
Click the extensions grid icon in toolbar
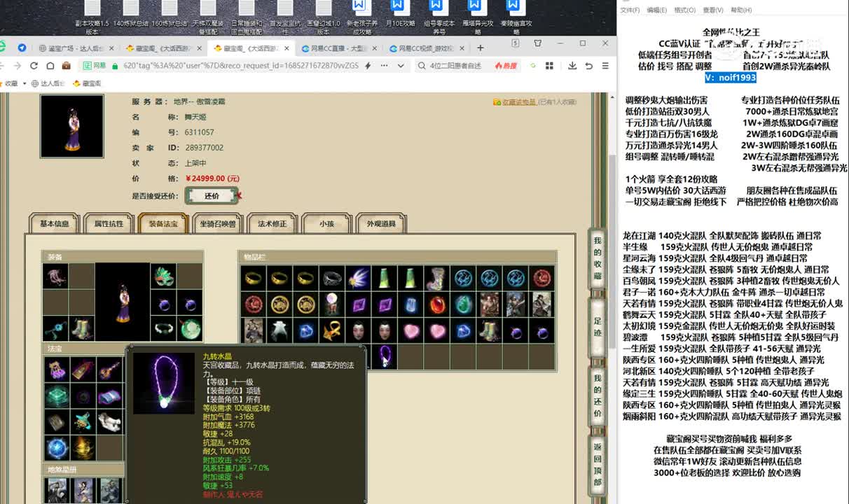click(549, 66)
